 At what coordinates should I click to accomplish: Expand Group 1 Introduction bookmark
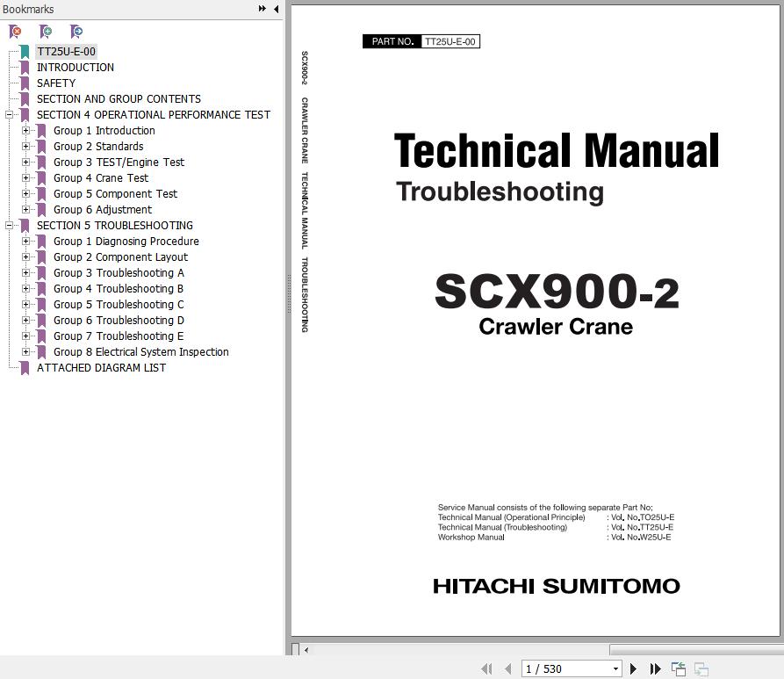25,131
